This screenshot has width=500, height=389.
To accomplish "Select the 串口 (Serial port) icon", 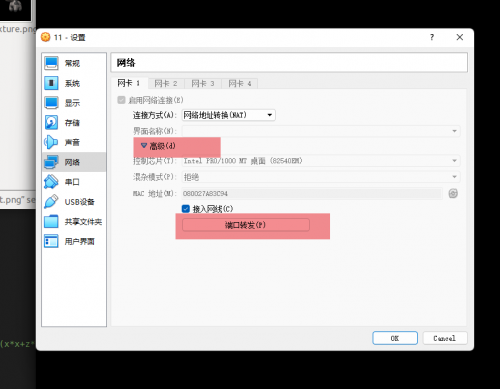I will pos(51,182).
